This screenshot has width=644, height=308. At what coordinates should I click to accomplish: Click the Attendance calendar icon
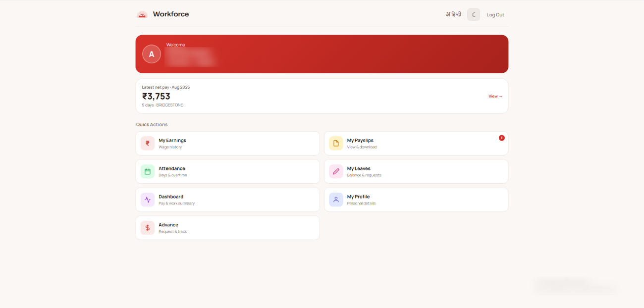[148, 171]
